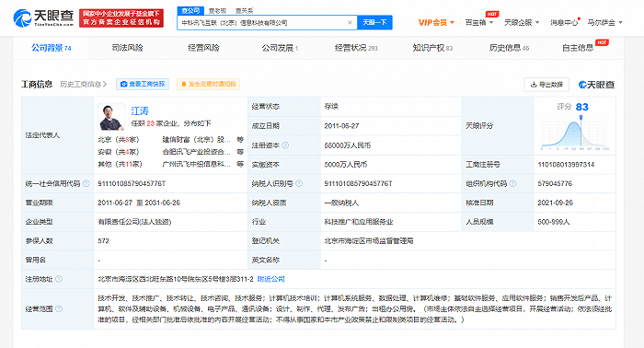The height and width of the screenshot is (348, 644).
Task: Switch to the 自主信息 tab
Action: tap(578, 48)
